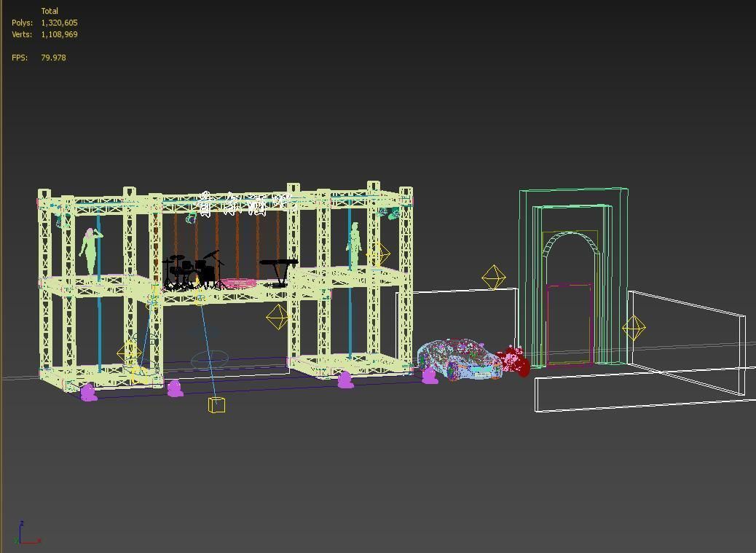This screenshot has height=553, width=756.
Task: Select the black drum kit on stage
Action: point(194,270)
